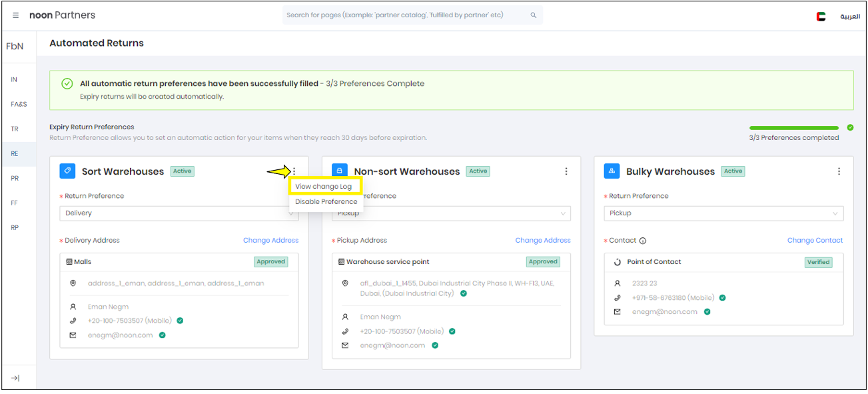This screenshot has height=394, width=868.
Task: Click the search for pages field
Action: (x=412, y=15)
